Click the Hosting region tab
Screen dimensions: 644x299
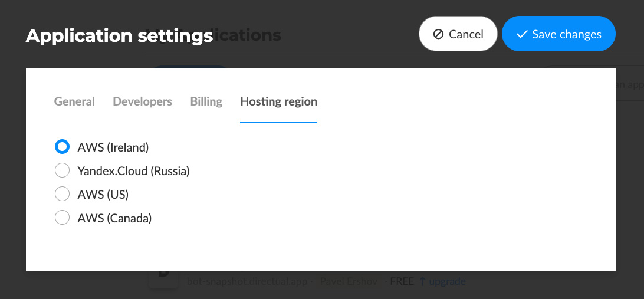click(278, 101)
